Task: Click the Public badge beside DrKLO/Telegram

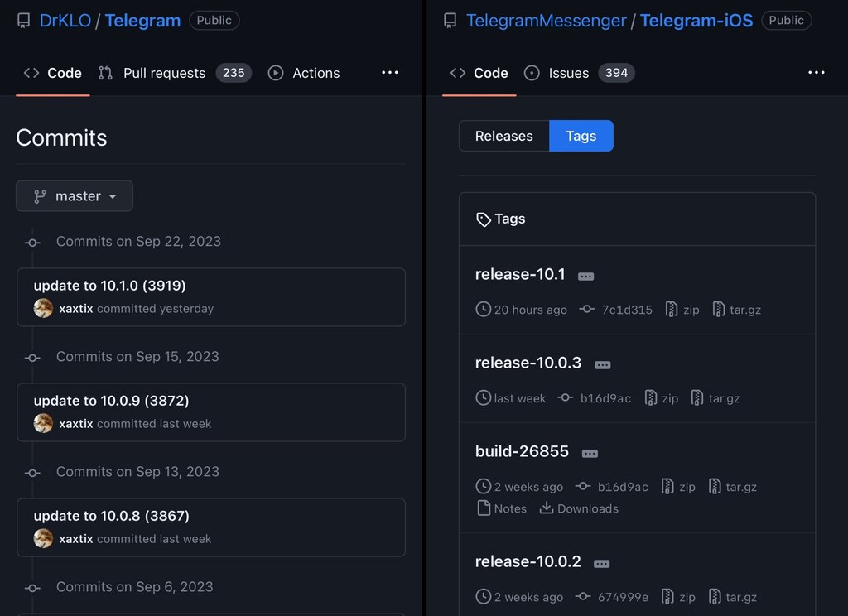Action: (214, 21)
